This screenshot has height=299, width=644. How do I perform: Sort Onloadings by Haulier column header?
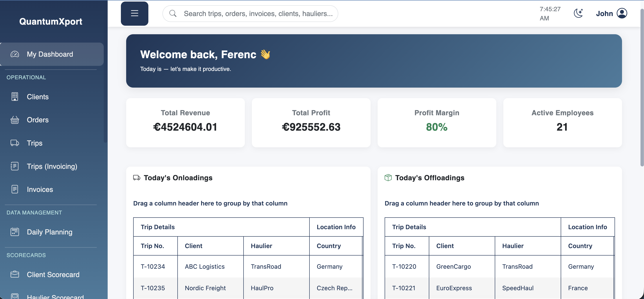pyautogui.click(x=261, y=246)
